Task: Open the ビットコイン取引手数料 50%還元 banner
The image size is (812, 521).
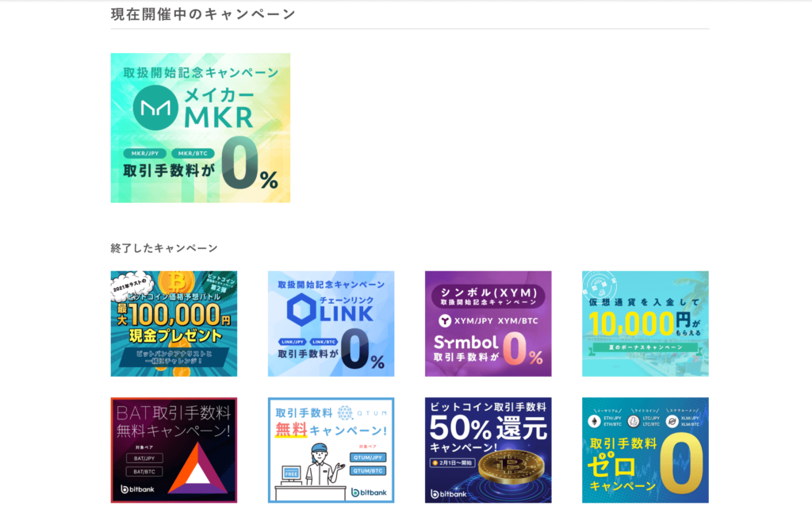Action: point(488,450)
